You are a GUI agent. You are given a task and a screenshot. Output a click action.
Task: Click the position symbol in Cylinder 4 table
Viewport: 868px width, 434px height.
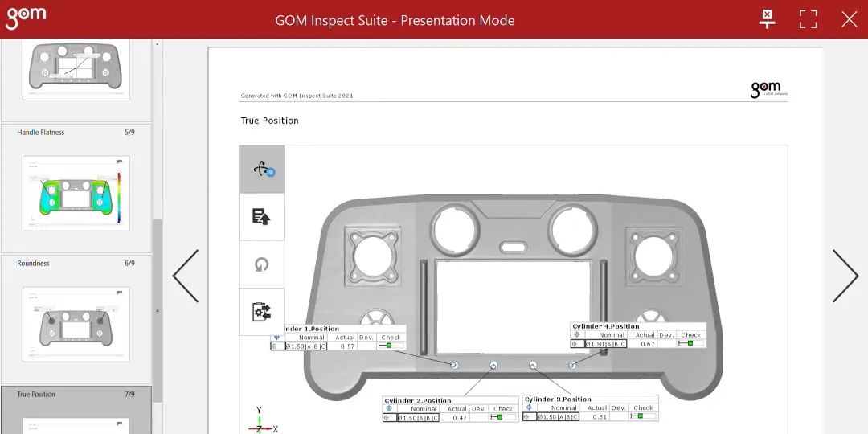(577, 335)
